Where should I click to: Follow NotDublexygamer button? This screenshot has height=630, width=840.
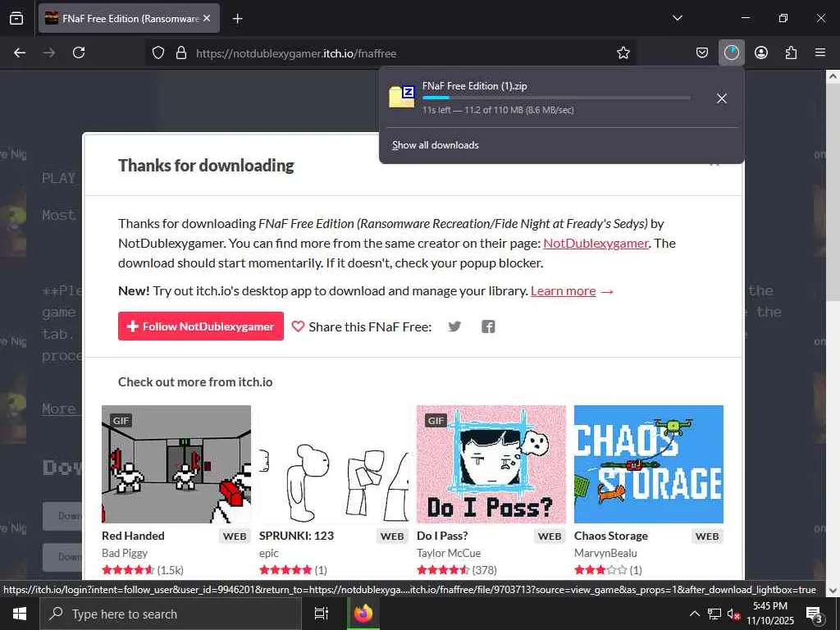pyautogui.click(x=201, y=326)
